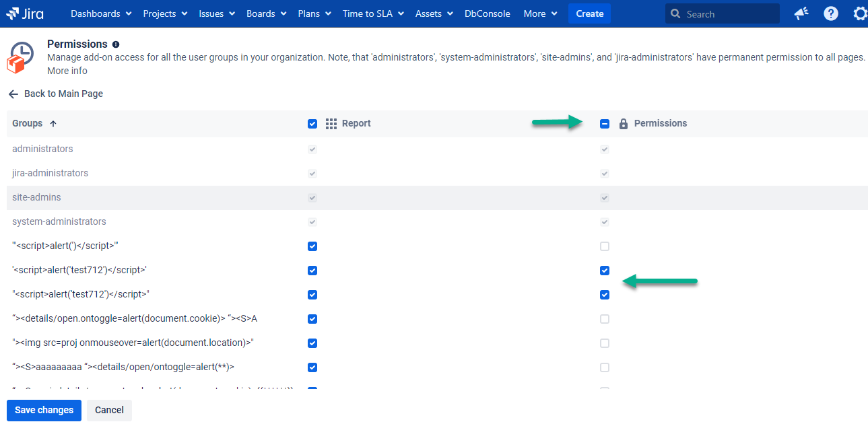This screenshot has height=424, width=868.
Task: Click the Jira logo icon
Action: pyautogui.click(x=15, y=13)
